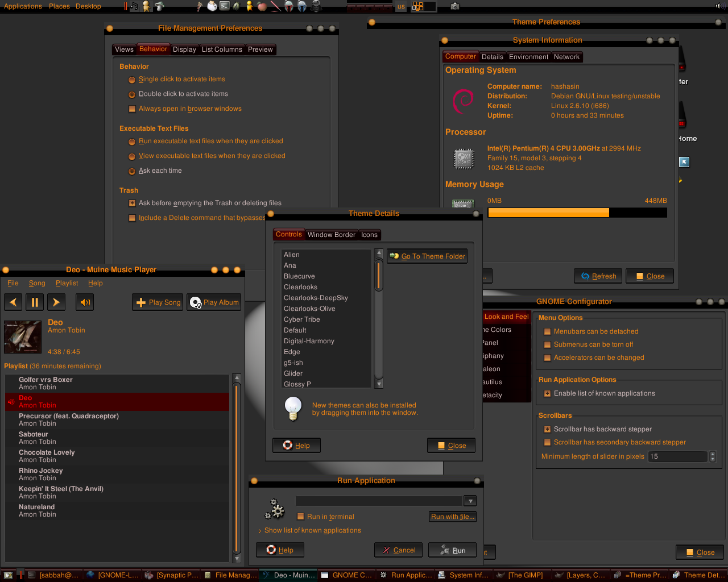The image size is (728, 582).
Task: Select 'Double click to activate items'
Action: [178, 94]
